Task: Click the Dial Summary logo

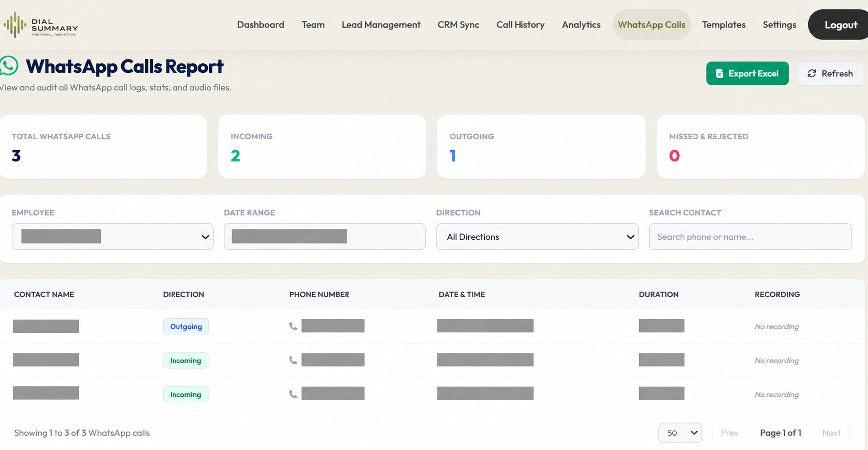Action: [x=41, y=25]
